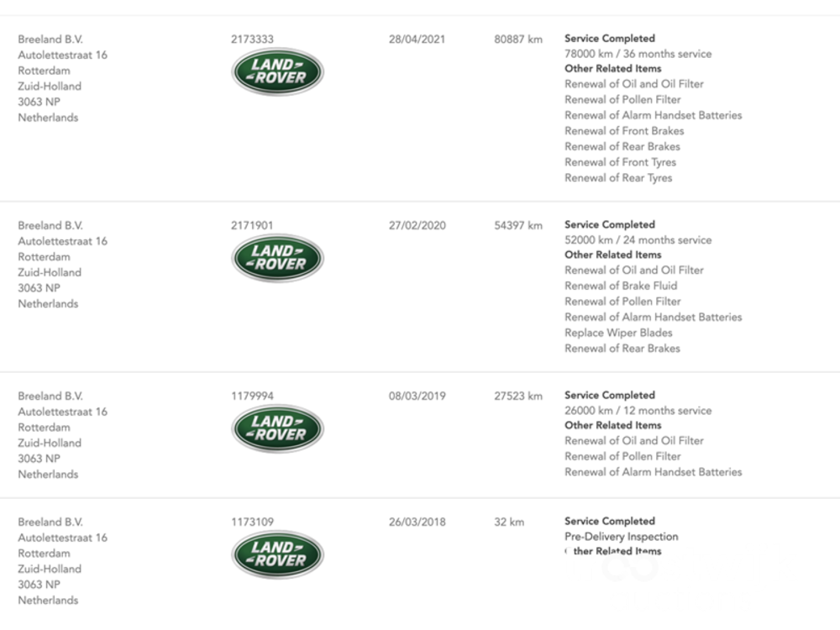The height and width of the screenshot is (630, 840).
Task: Click Renewal of Front Tyres item
Action: click(x=620, y=162)
